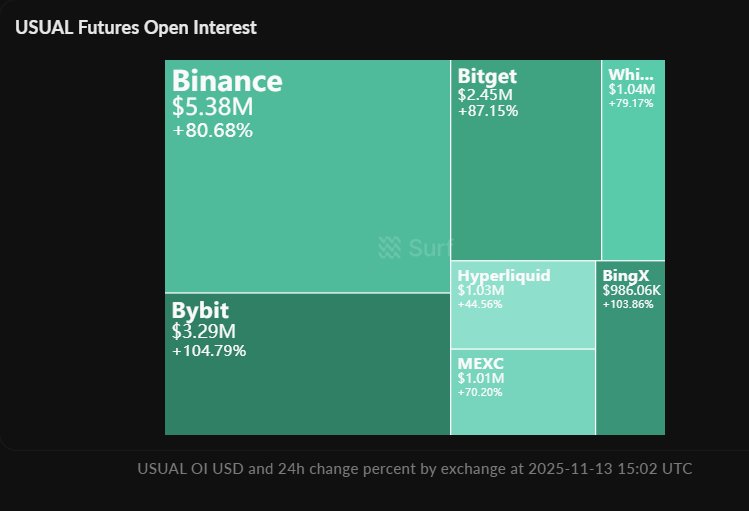Click MEXC's +70.20% change label
Image resolution: width=749 pixels, height=511 pixels.
(481, 392)
